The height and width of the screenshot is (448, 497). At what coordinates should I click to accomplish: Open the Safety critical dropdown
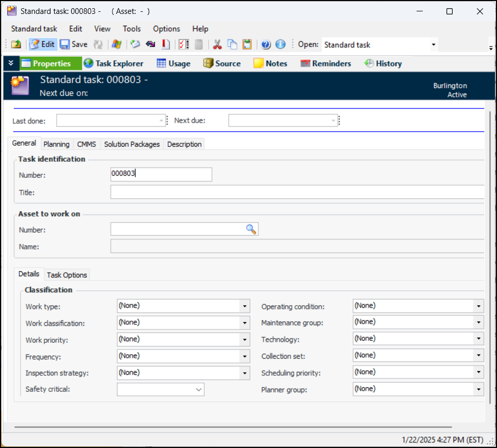198,390
